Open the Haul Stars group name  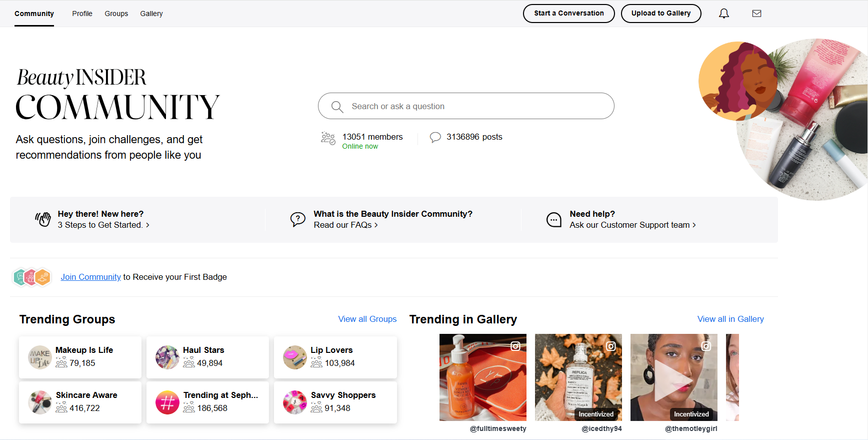[x=203, y=350]
